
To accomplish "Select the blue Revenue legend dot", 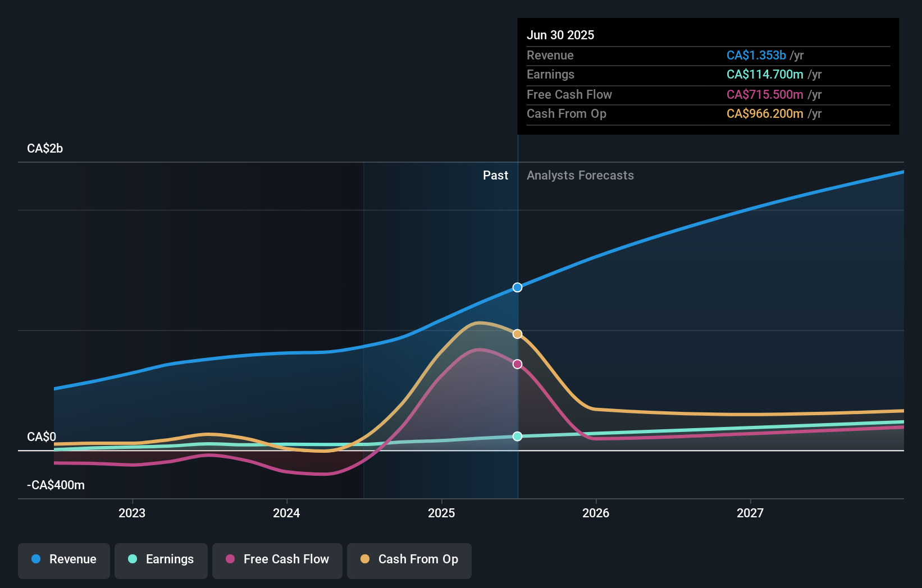I will pyautogui.click(x=35, y=559).
